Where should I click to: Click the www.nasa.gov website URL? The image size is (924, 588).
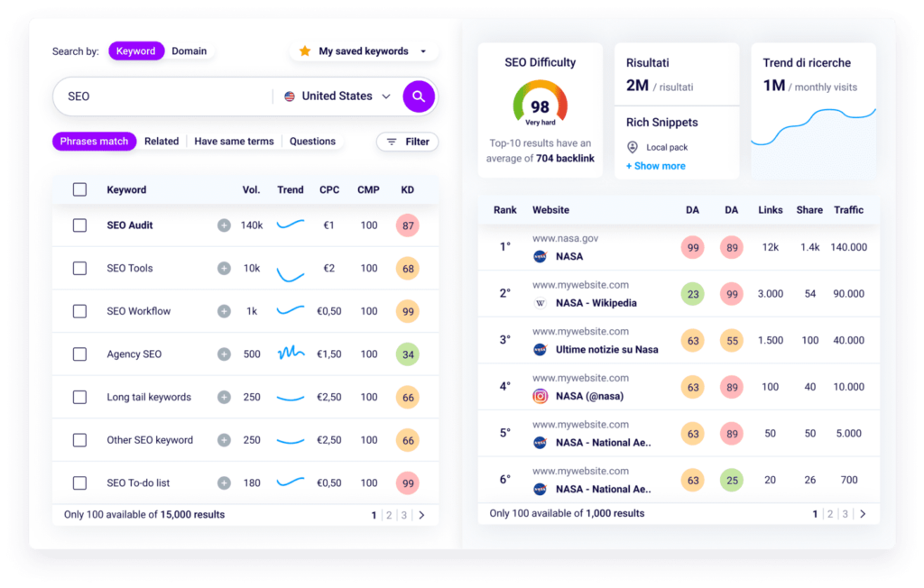[565, 239]
